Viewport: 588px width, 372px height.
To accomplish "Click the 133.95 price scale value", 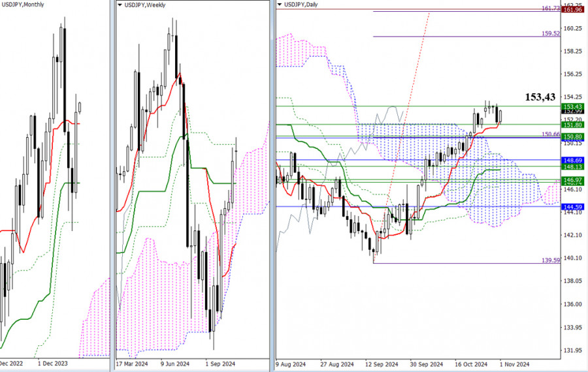I will [x=572, y=328].
